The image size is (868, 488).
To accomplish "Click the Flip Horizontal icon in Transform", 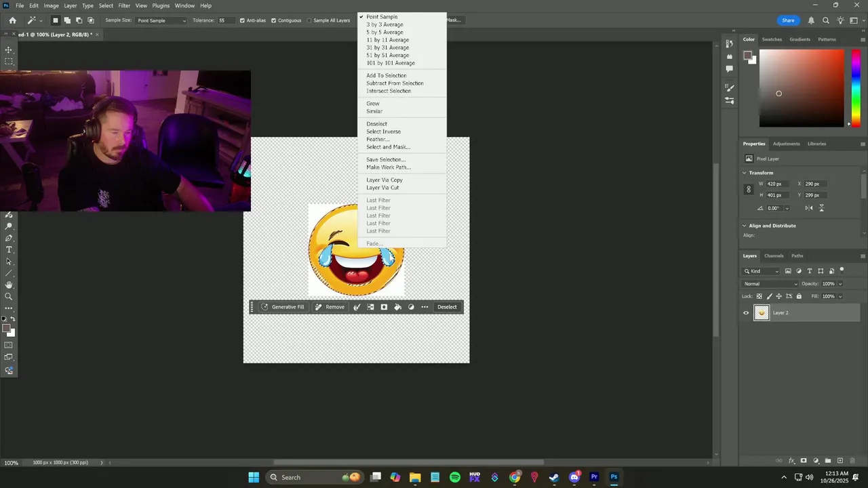I will (x=810, y=208).
